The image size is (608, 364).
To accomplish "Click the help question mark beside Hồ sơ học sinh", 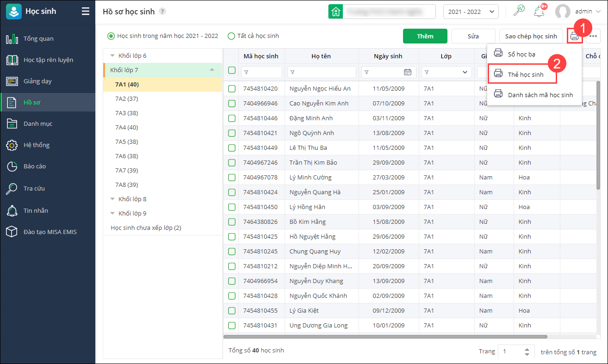I will [162, 12].
